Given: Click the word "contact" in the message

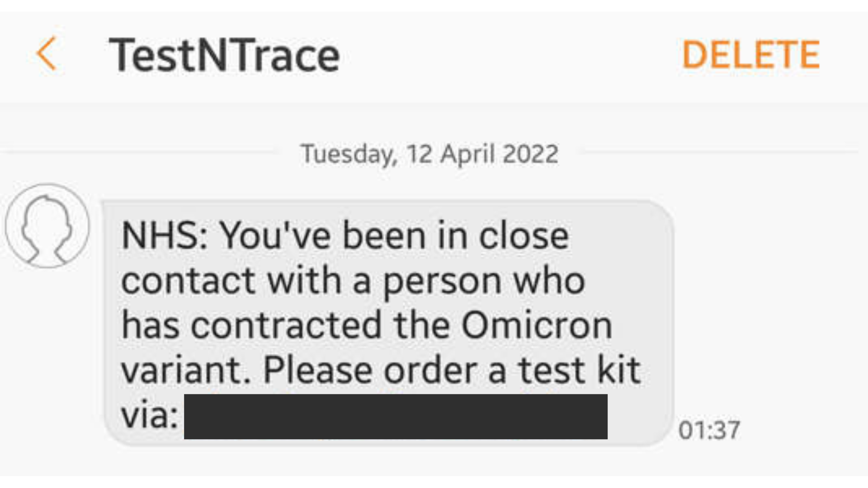Looking at the screenshot, I should 188,281.
